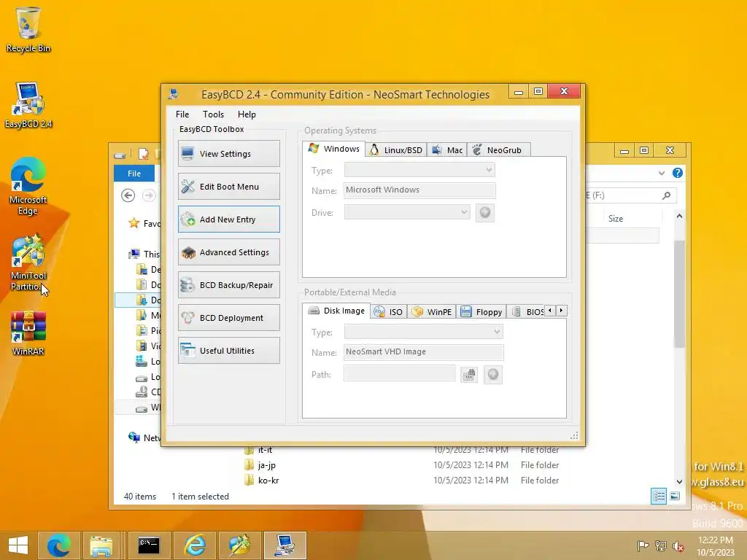Open EasyBCD File menu
Image resolution: width=747 pixels, height=560 pixels.
pyautogui.click(x=182, y=114)
